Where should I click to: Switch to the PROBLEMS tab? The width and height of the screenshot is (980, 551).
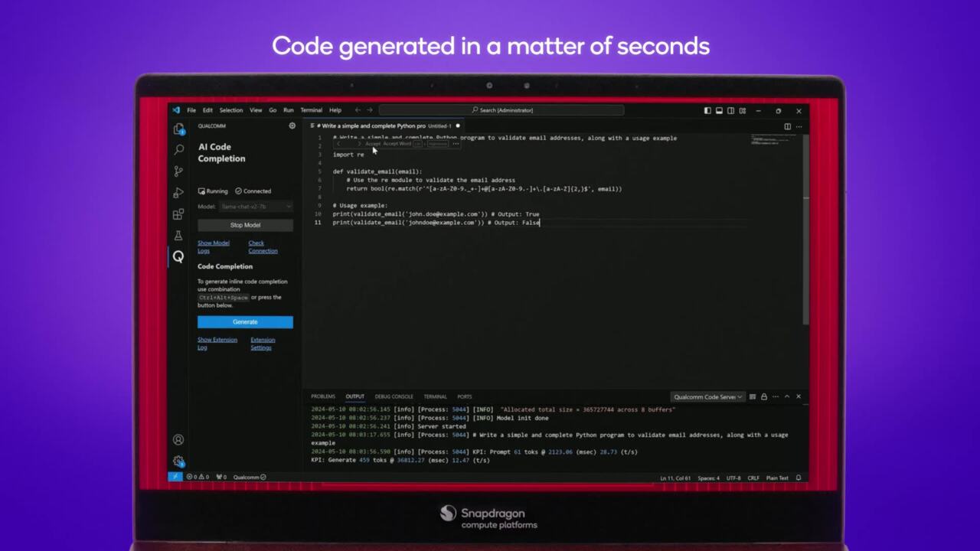pyautogui.click(x=323, y=396)
